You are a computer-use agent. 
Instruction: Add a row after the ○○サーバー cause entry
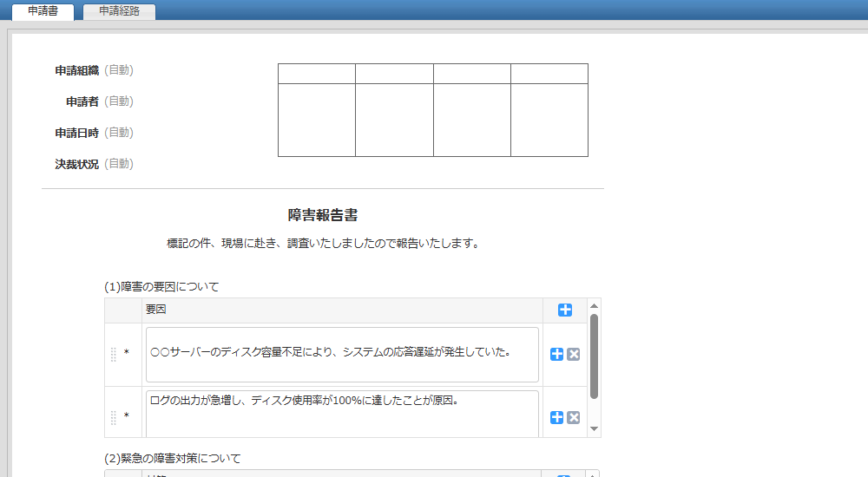pos(557,354)
